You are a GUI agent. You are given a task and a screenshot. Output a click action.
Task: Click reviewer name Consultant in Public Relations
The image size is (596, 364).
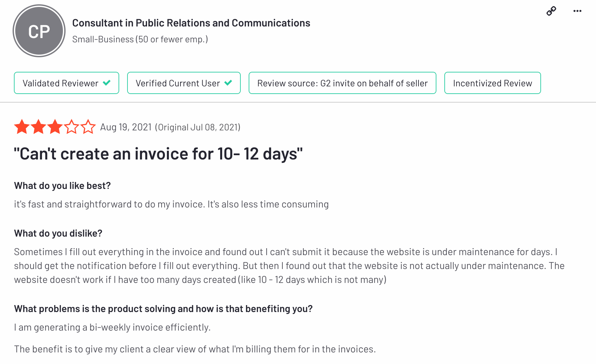[x=191, y=23]
